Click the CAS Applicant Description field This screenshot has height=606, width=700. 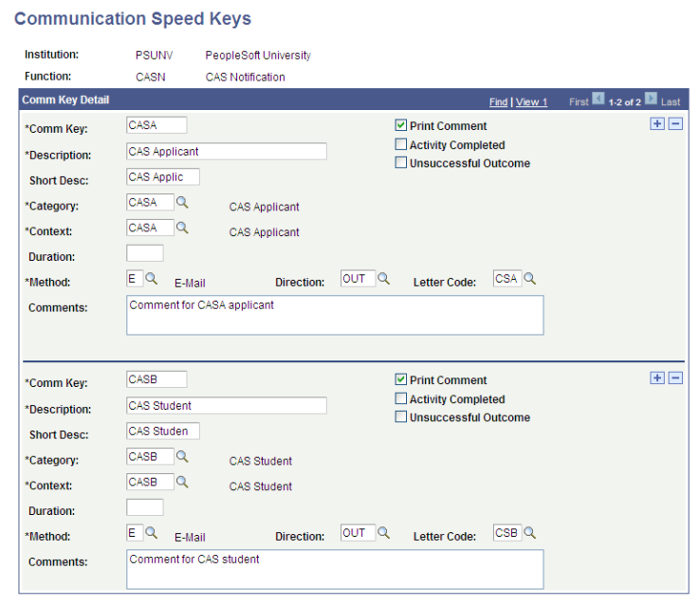227,152
